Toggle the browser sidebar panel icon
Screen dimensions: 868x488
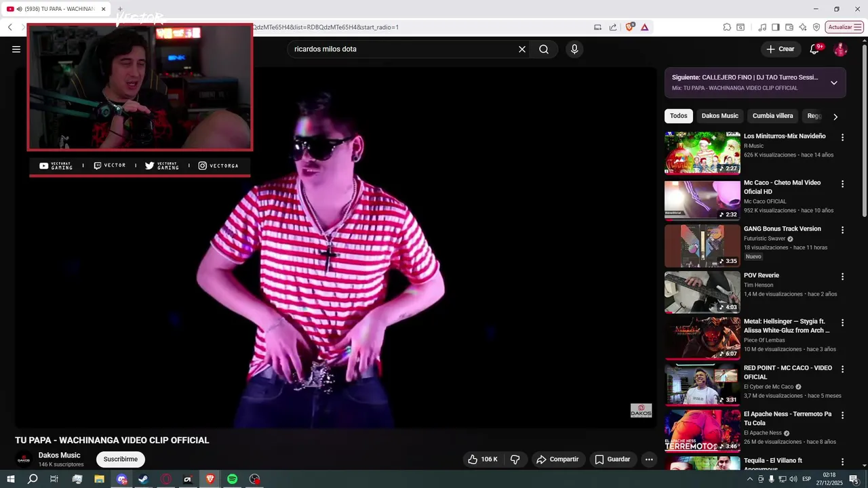coord(776,27)
